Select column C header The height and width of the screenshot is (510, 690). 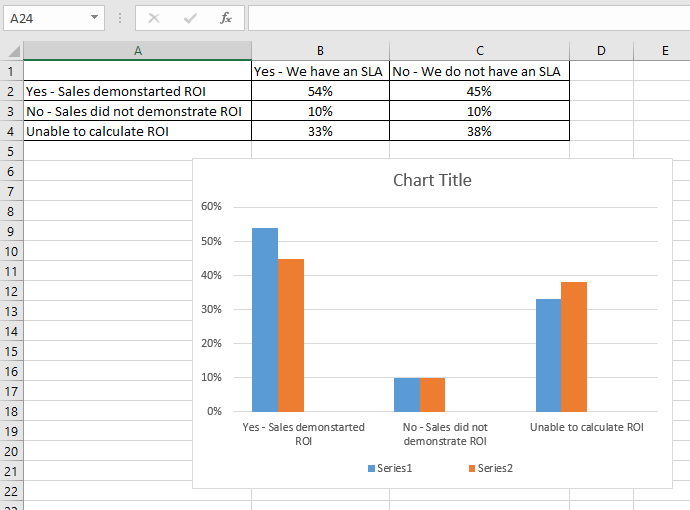pyautogui.click(x=479, y=51)
